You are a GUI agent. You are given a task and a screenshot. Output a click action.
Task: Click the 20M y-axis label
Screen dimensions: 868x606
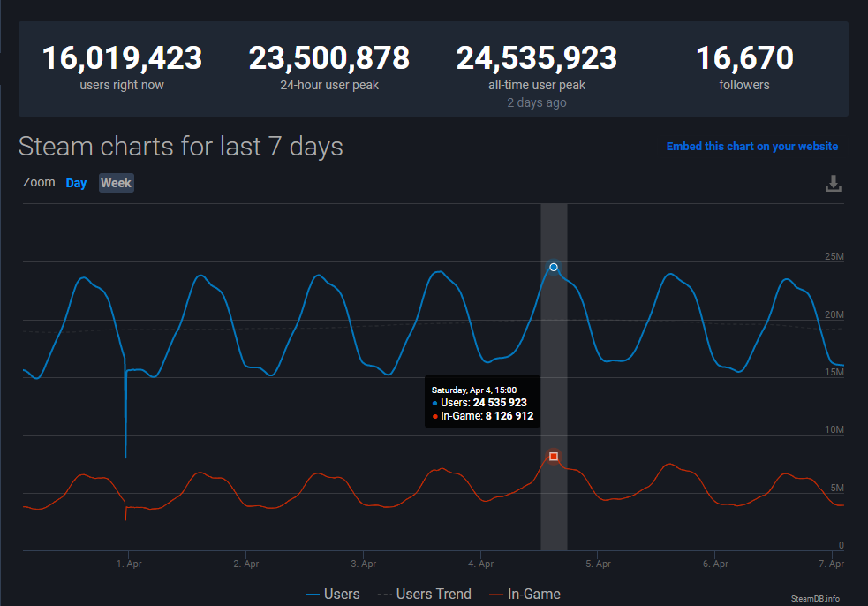tap(834, 314)
